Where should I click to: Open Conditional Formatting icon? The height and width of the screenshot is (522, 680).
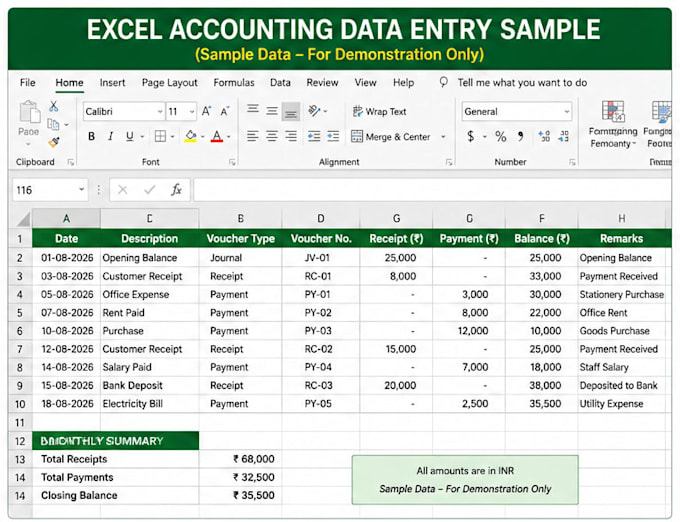(x=613, y=111)
